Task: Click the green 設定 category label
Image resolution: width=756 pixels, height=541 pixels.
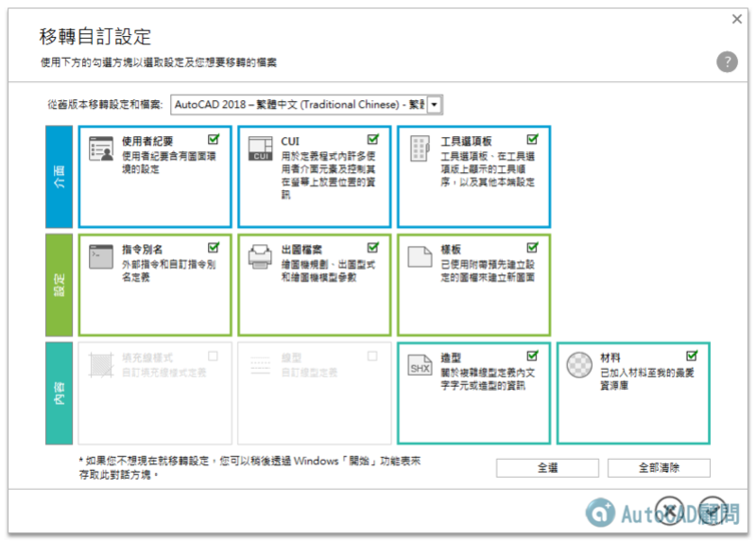Action: click(x=59, y=285)
